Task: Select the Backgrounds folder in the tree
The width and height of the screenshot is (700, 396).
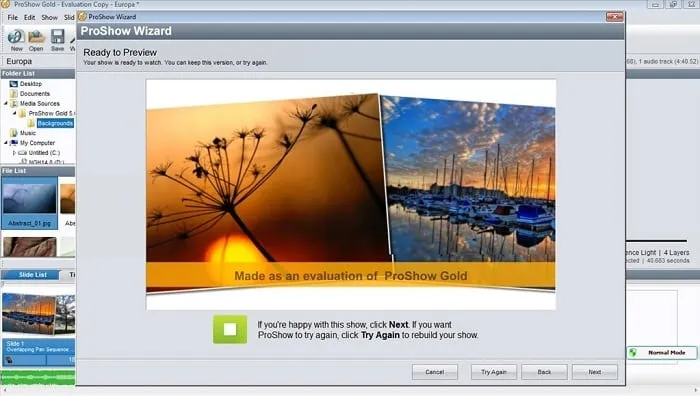Action: [x=55, y=123]
